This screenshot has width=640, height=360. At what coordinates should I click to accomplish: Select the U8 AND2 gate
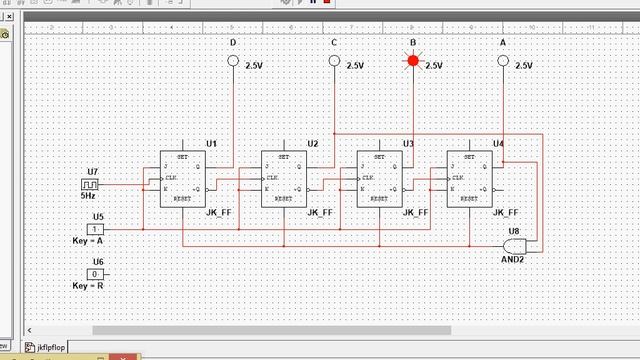(515, 247)
